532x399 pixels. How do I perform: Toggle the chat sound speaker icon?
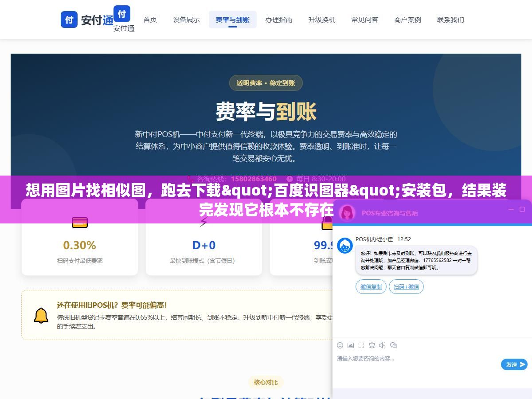(x=383, y=345)
